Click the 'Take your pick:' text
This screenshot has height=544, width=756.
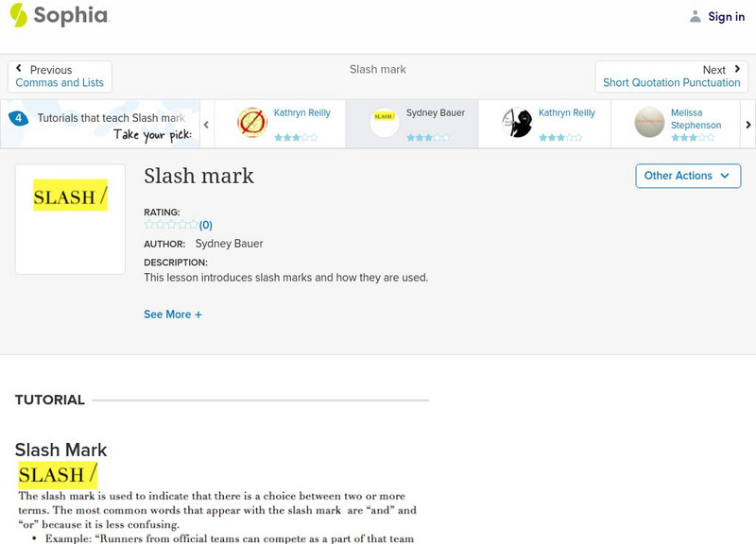(x=152, y=135)
